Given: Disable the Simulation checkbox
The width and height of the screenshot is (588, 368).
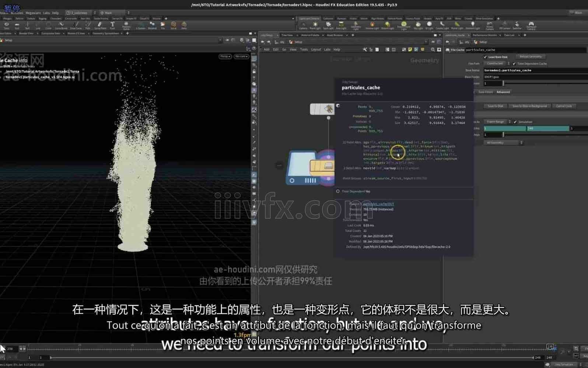Looking at the screenshot, I should tap(515, 122).
